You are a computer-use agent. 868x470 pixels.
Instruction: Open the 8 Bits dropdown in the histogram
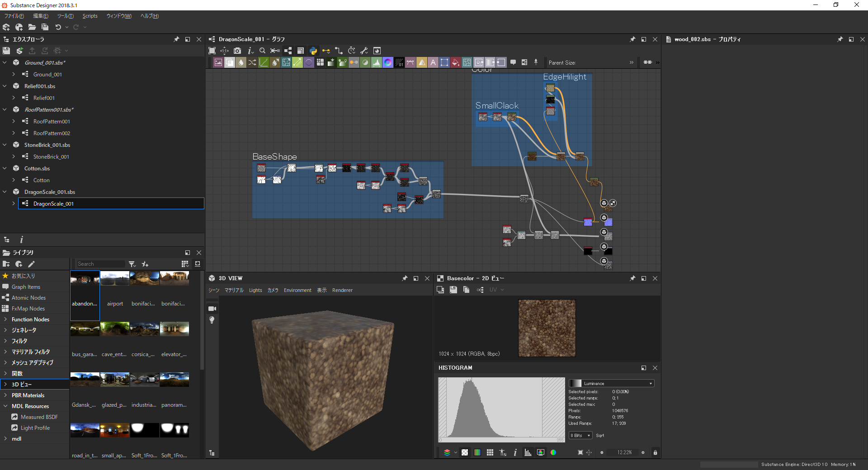580,436
